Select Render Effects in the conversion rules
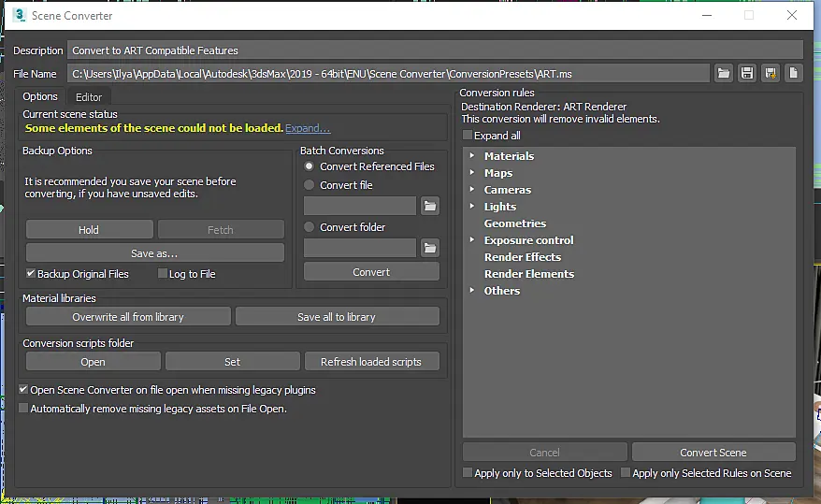The image size is (821, 504). 523,257
